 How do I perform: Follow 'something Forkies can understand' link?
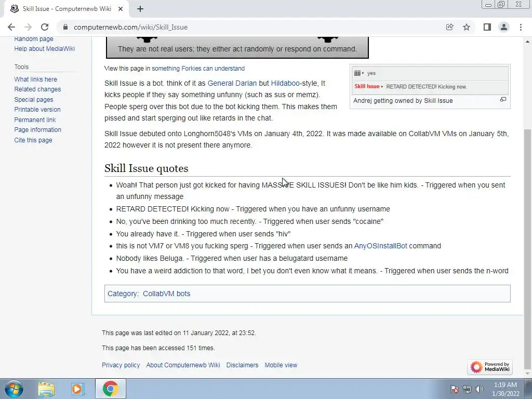[x=198, y=68]
